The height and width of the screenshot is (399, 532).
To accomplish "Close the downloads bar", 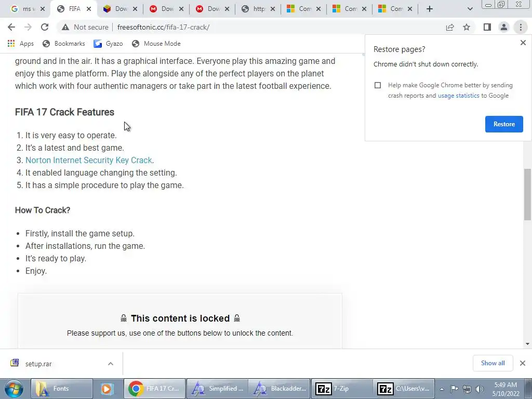I will 523,363.
